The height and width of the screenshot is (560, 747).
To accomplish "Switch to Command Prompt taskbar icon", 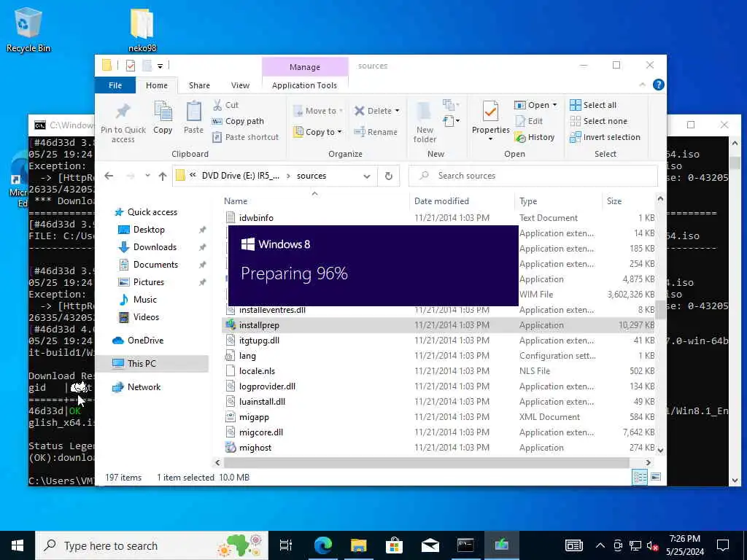I will (x=465, y=545).
